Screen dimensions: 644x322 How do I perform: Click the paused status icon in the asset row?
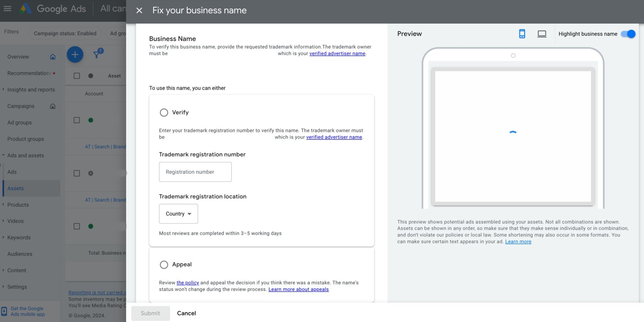click(x=91, y=173)
